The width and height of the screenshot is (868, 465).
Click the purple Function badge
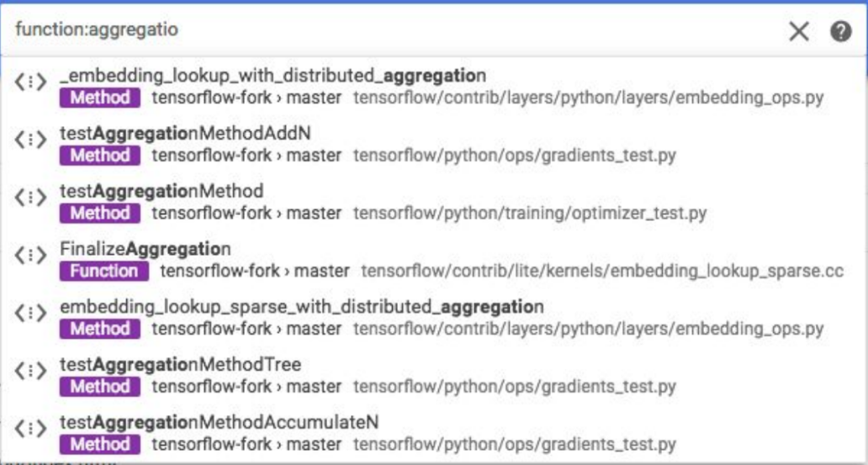[104, 272]
